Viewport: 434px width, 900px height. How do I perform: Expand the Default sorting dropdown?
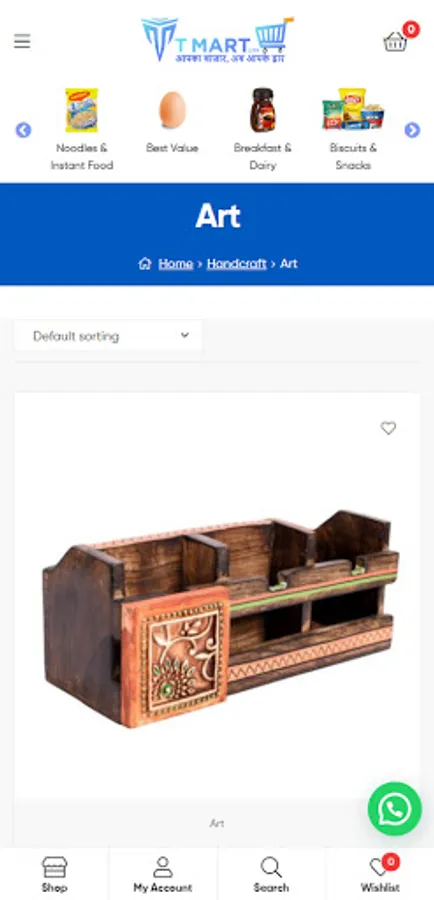[x=108, y=336]
